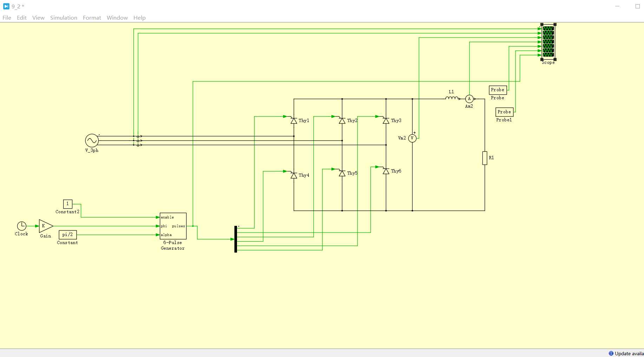644x357 pixels.
Task: Click the Vm2 label text
Action: [402, 138]
